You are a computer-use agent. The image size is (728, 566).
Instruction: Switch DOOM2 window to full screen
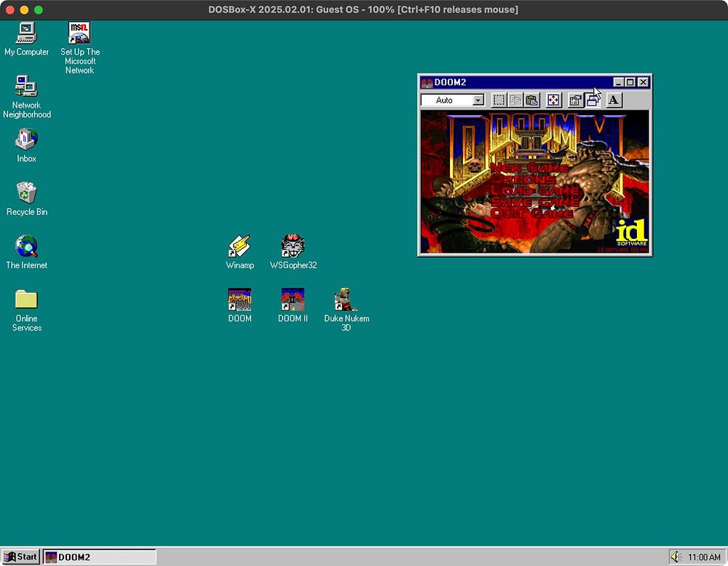pos(553,100)
